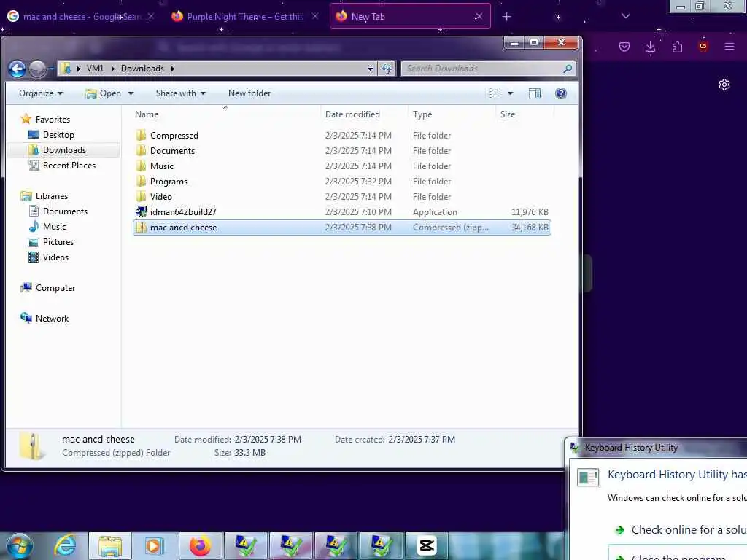Image resolution: width=747 pixels, height=560 pixels.
Task: Click VM1 in the address path
Action: 95,69
